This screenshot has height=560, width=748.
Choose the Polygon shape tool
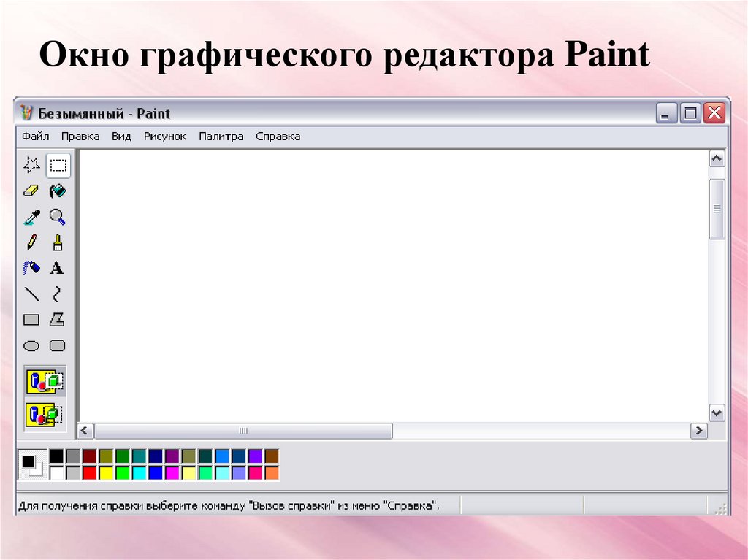point(58,319)
